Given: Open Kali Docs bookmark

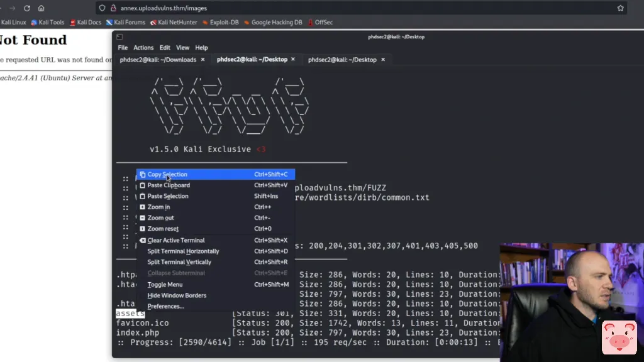Looking at the screenshot, I should coord(86,22).
